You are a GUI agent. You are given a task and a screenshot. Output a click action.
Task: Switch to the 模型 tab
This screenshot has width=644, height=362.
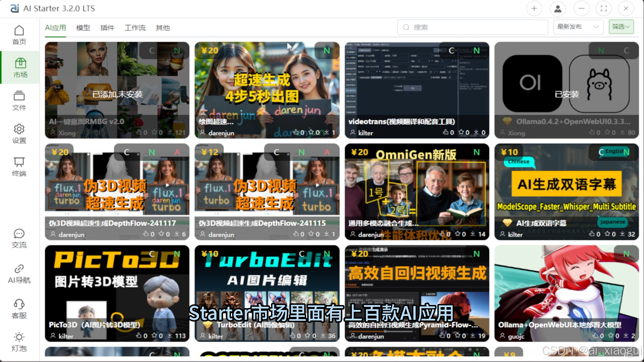[83, 27]
